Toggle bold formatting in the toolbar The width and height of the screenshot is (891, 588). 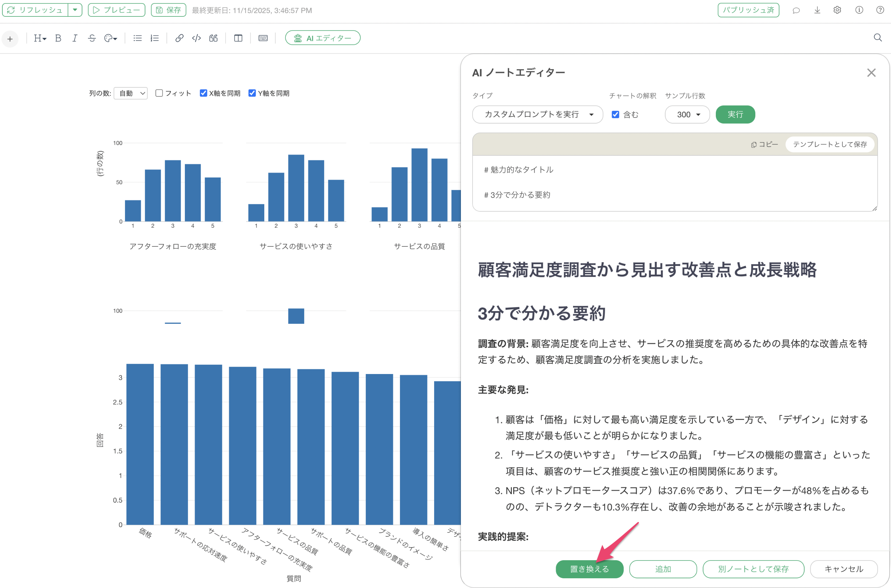(58, 38)
